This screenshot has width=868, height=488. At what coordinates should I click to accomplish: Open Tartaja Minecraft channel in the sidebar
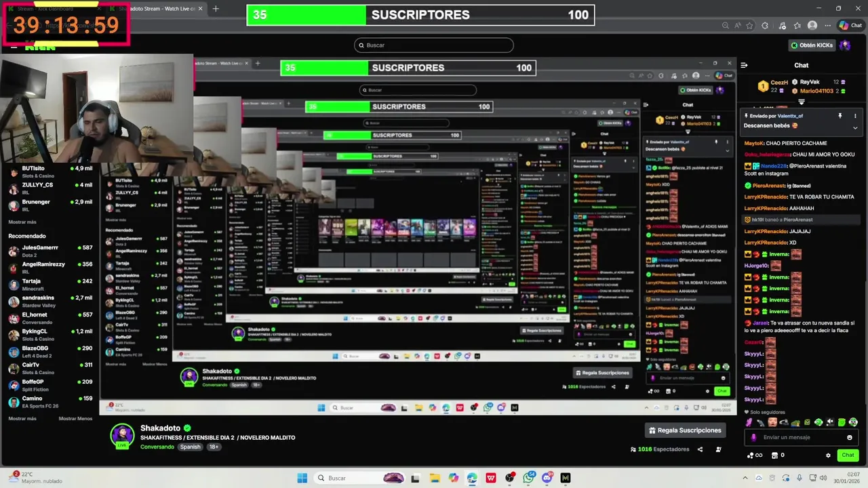click(50, 285)
